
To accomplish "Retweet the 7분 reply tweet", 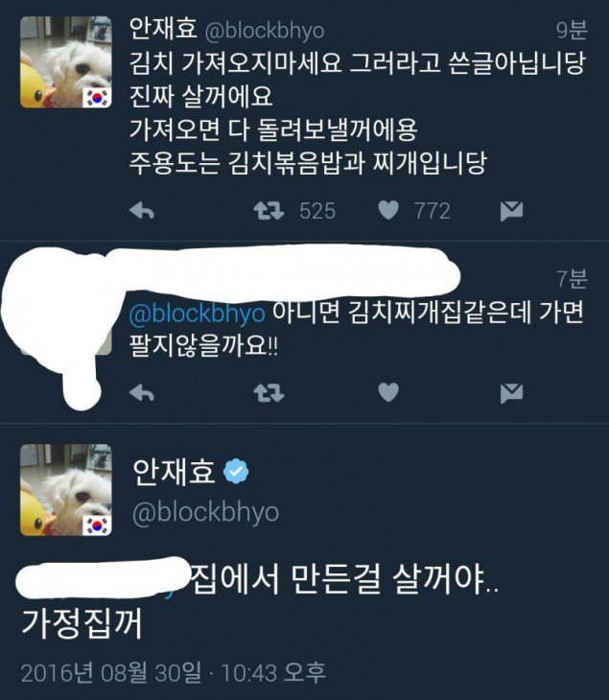I will tap(269, 393).
